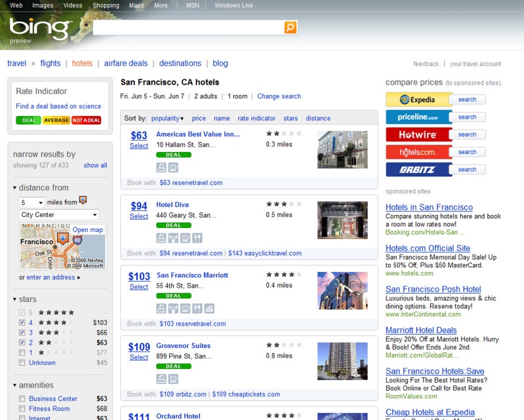
Task: Open the More menu in top bar
Action: (x=161, y=5)
